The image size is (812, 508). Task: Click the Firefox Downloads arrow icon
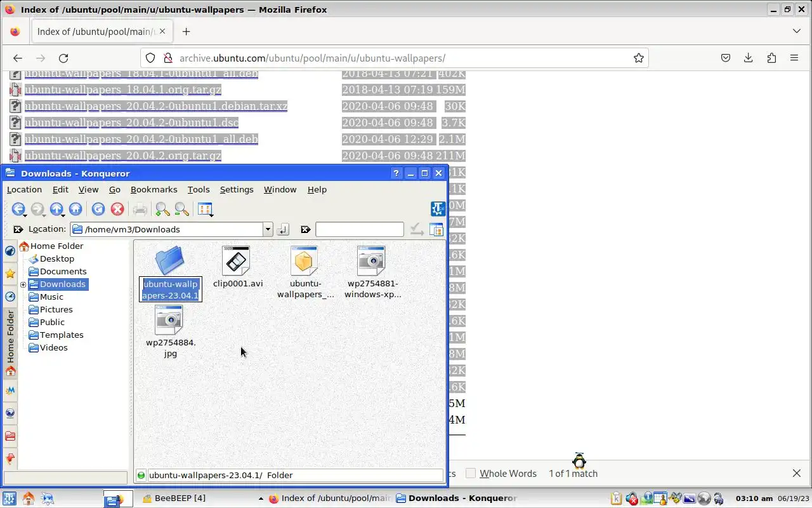[749, 58]
